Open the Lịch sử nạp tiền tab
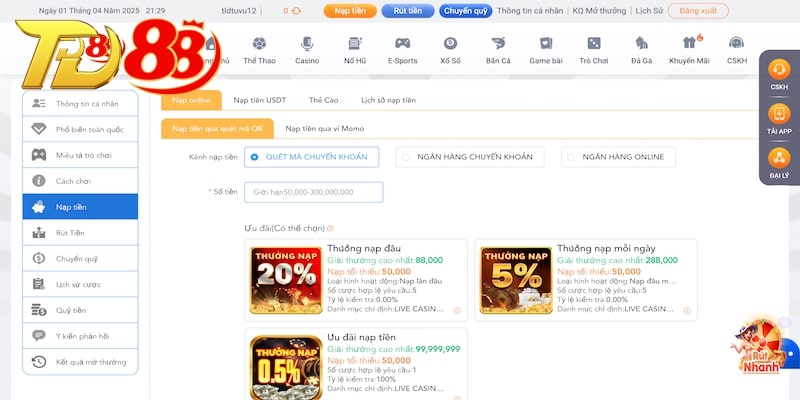Viewport: 800px width, 400px height. (388, 101)
